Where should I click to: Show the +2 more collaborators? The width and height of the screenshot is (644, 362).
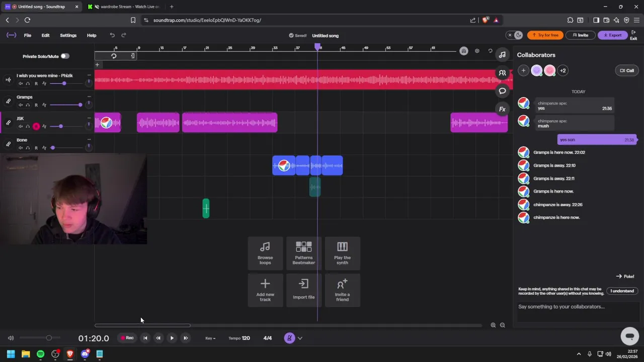(x=562, y=70)
